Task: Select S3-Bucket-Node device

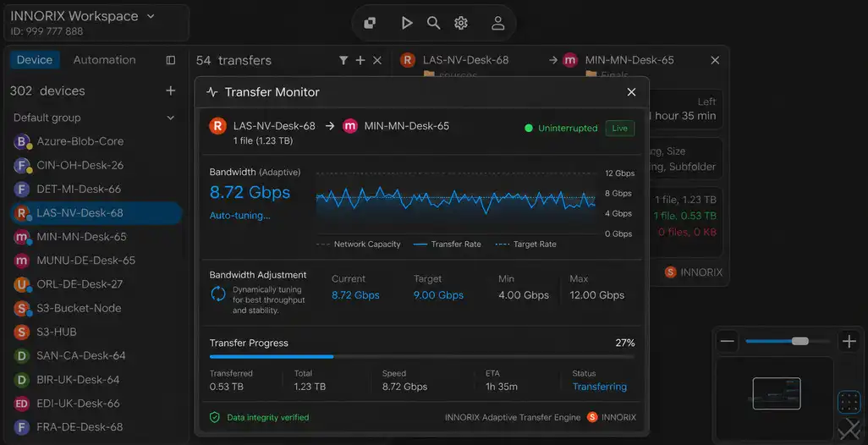Action: [x=96, y=308]
